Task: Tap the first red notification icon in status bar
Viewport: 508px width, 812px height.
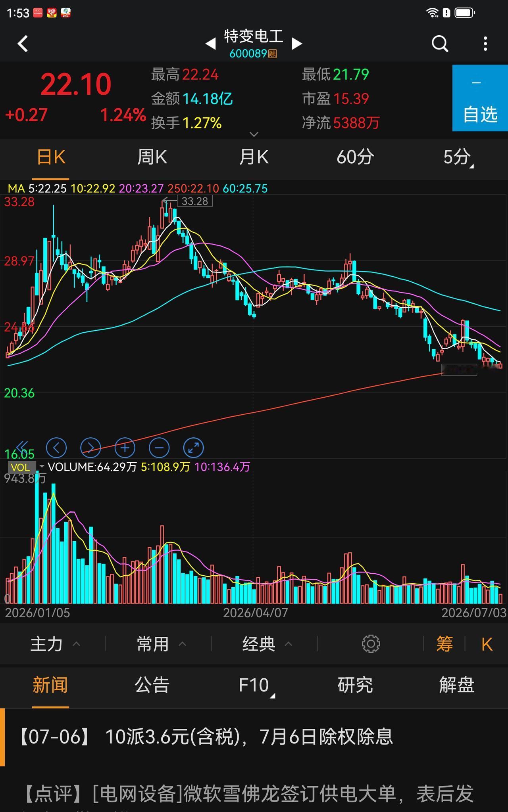Action: coord(38,13)
